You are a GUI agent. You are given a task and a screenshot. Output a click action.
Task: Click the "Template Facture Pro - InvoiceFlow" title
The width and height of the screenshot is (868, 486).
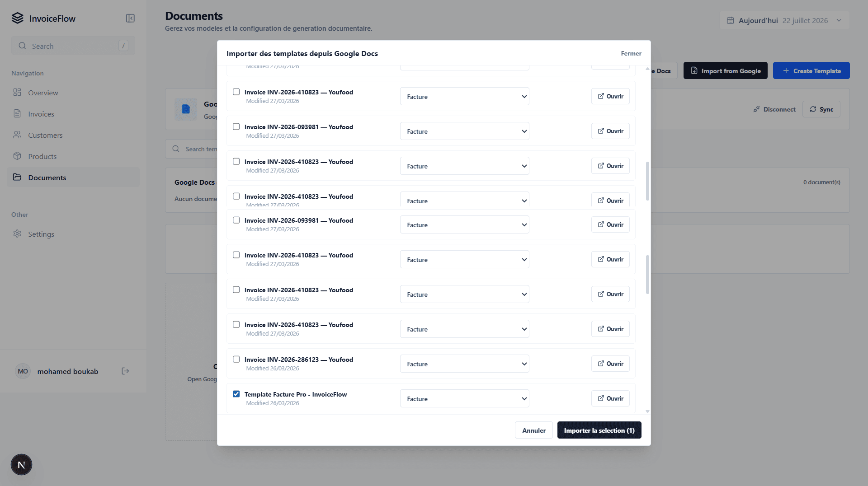pos(296,394)
